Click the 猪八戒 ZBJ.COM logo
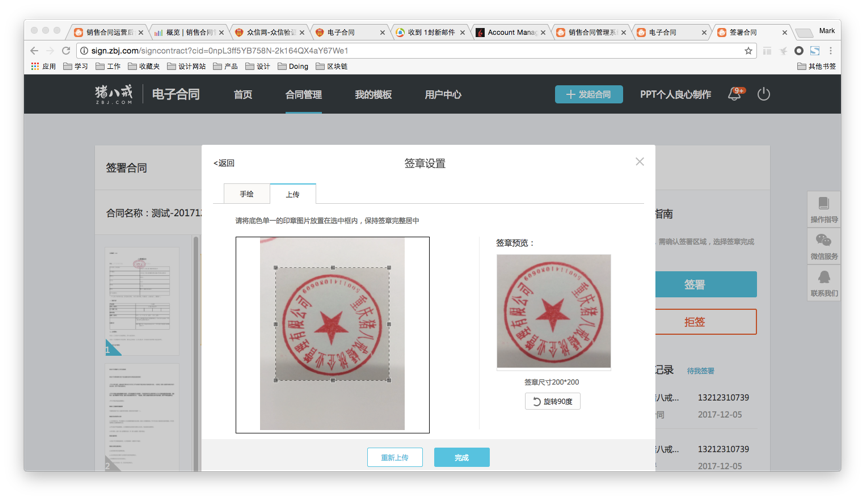865x500 pixels. click(x=114, y=94)
